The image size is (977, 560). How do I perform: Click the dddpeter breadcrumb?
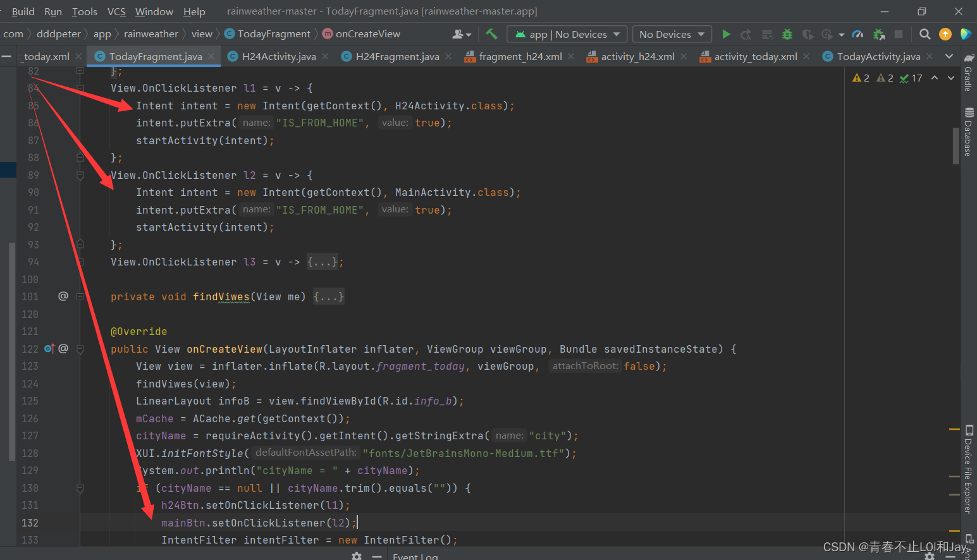tap(59, 34)
